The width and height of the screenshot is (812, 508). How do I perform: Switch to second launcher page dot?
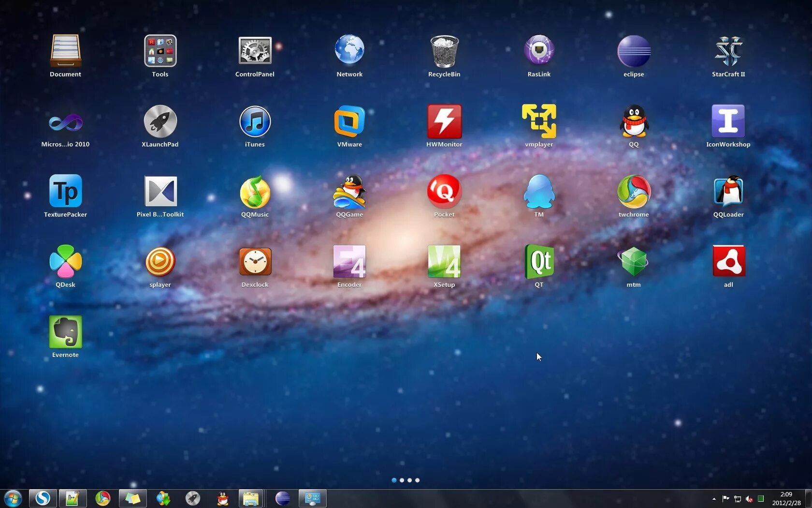point(402,480)
